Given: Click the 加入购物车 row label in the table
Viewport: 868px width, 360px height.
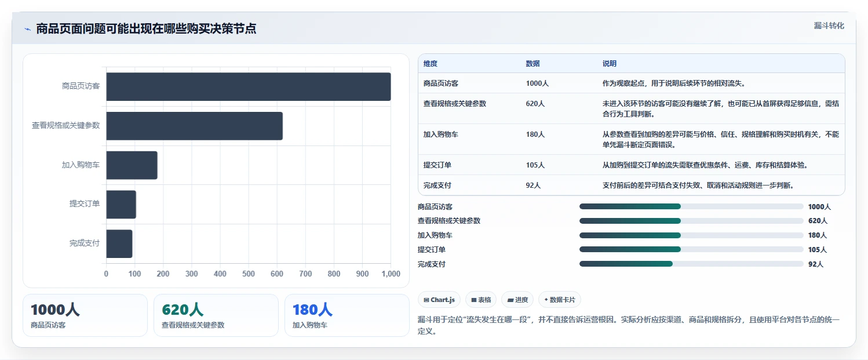Looking at the screenshot, I should [441, 134].
